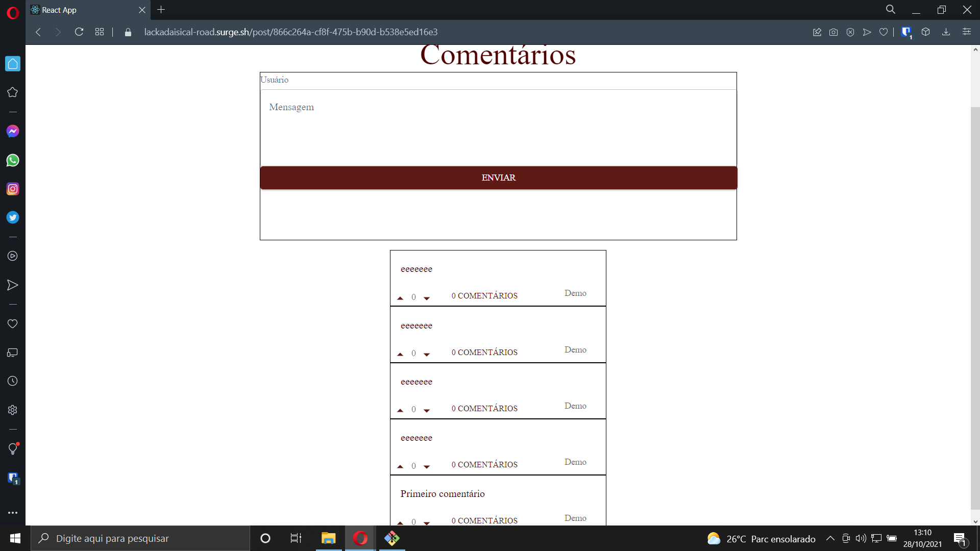The image size is (980, 551).
Task: Open WhatsApp in Opera sidebar
Action: tap(13, 160)
